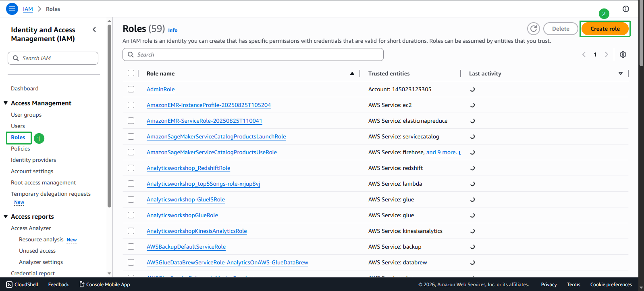Open the table preferences gear

point(623,54)
